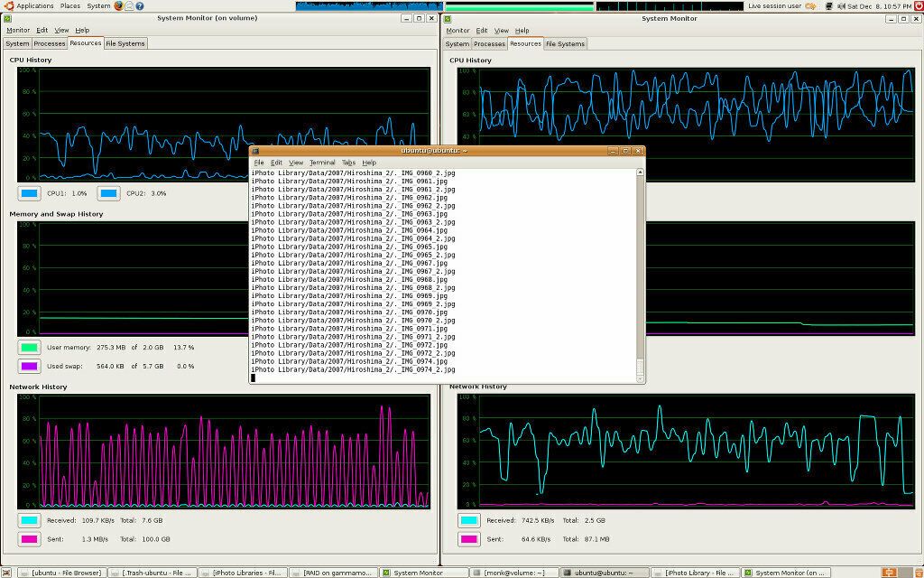Open Tabs menu in the terminal window
924x578 pixels.
(x=348, y=163)
